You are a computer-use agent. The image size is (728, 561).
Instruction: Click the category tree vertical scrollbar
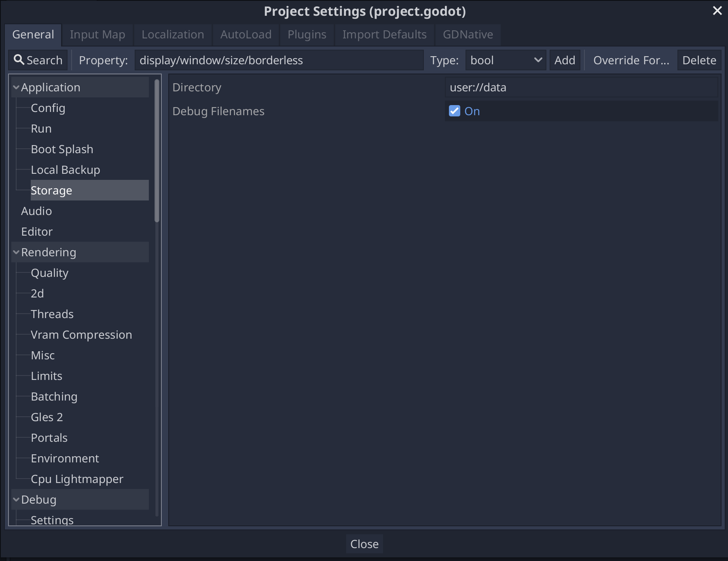(x=157, y=151)
